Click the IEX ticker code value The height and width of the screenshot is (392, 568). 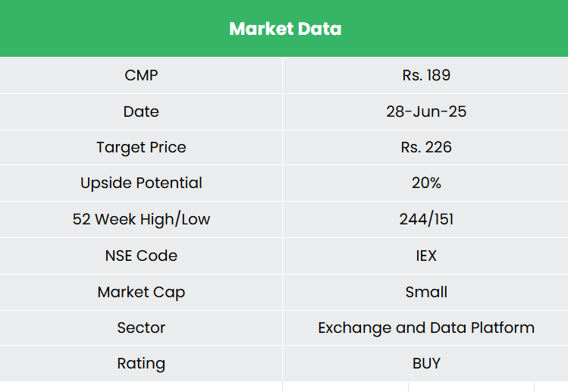[x=426, y=256]
